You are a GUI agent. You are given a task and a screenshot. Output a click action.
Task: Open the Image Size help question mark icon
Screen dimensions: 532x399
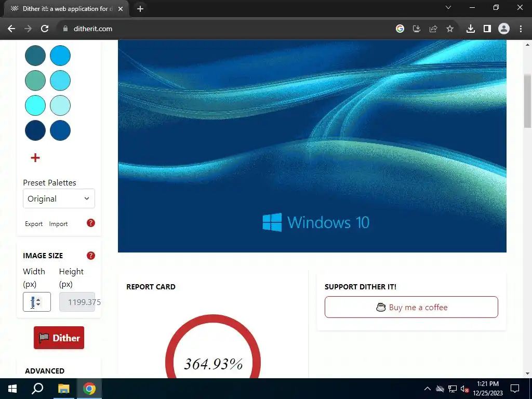90,256
